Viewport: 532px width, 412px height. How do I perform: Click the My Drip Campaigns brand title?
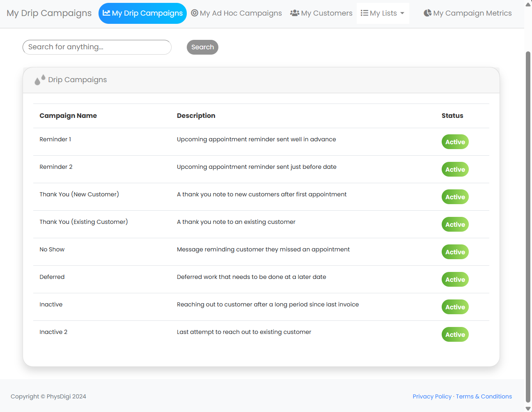pos(49,13)
